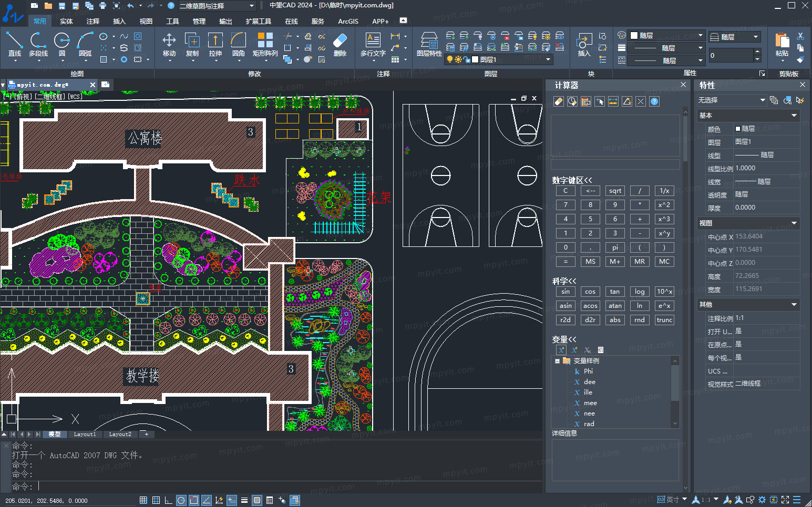Click the sin calculator button

[x=566, y=292]
